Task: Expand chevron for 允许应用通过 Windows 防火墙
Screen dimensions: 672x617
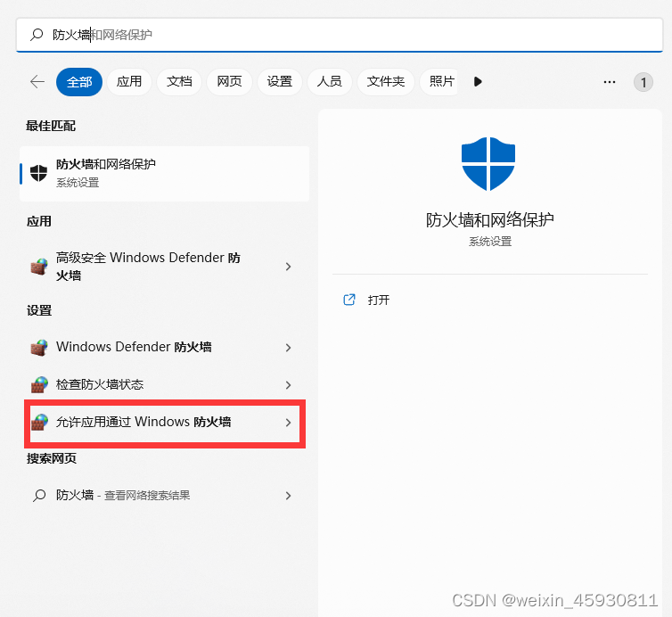Action: click(x=289, y=423)
